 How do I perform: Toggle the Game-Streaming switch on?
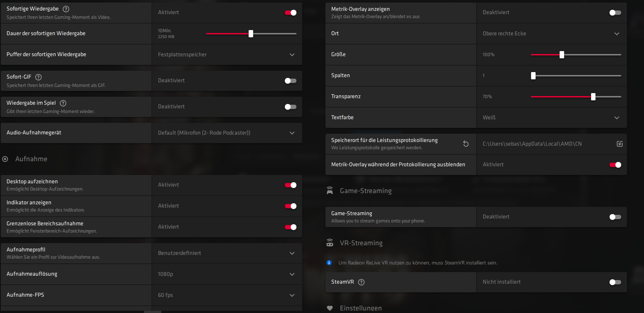[615, 217]
